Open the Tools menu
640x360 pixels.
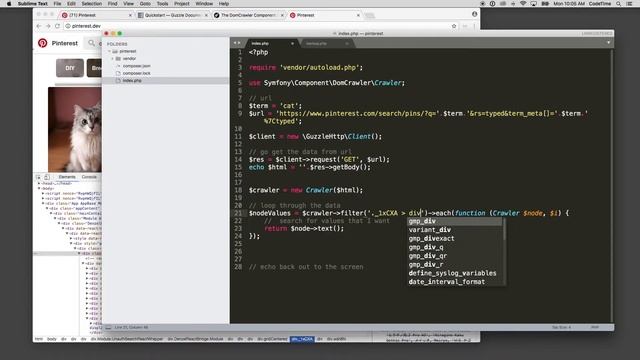[162, 4]
